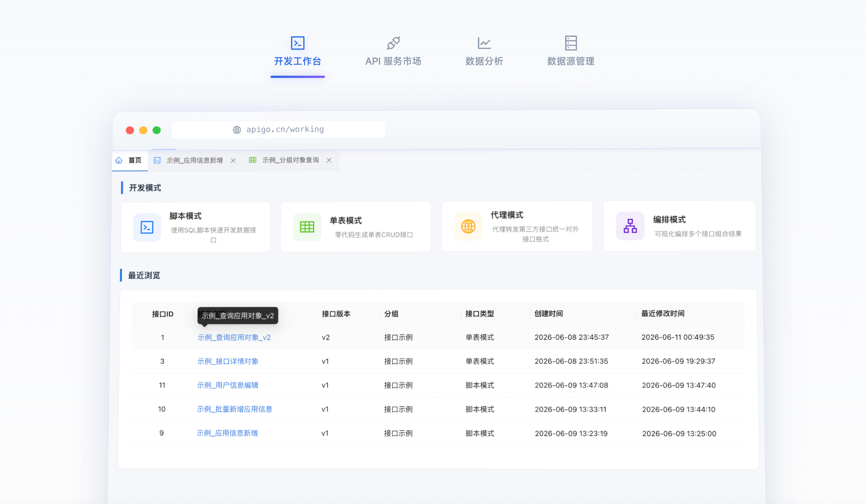866x504 pixels.
Task: Select the 首页 tab
Action: coord(130,160)
